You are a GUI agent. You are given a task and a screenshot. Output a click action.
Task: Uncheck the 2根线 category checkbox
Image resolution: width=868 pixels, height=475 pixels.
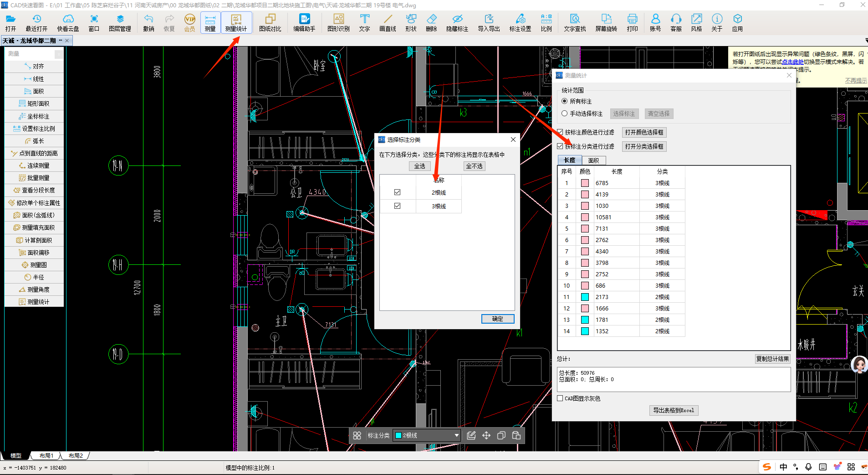point(397,192)
